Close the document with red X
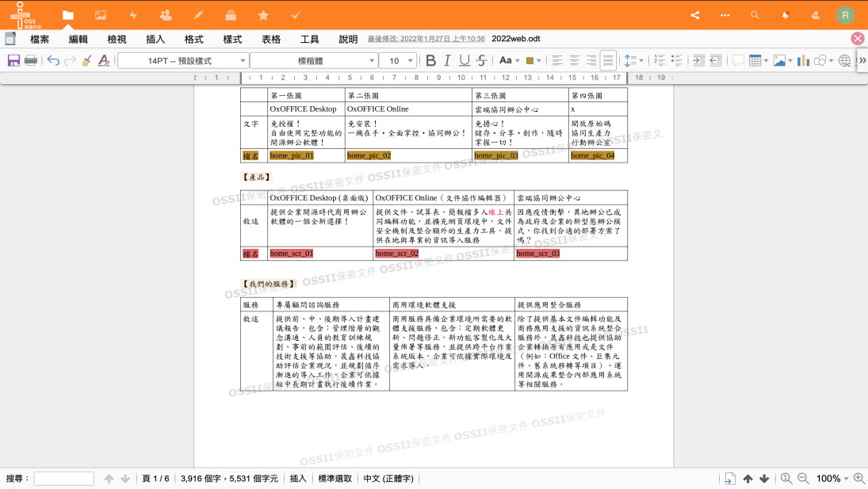Image resolution: width=868 pixels, height=489 pixels. [858, 38]
